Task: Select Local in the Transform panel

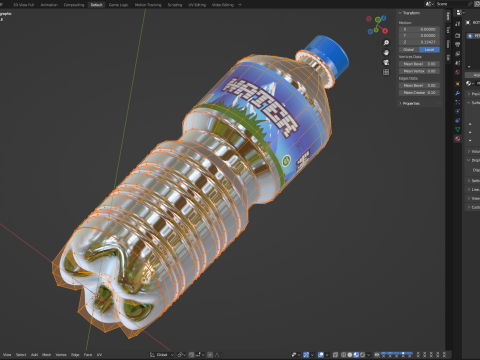Action: tap(429, 49)
